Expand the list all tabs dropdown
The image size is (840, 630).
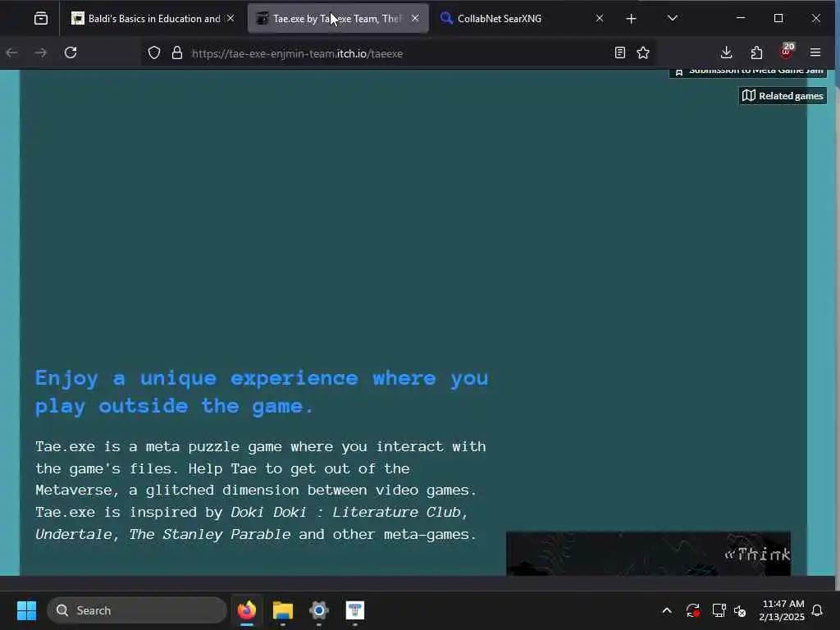673,18
